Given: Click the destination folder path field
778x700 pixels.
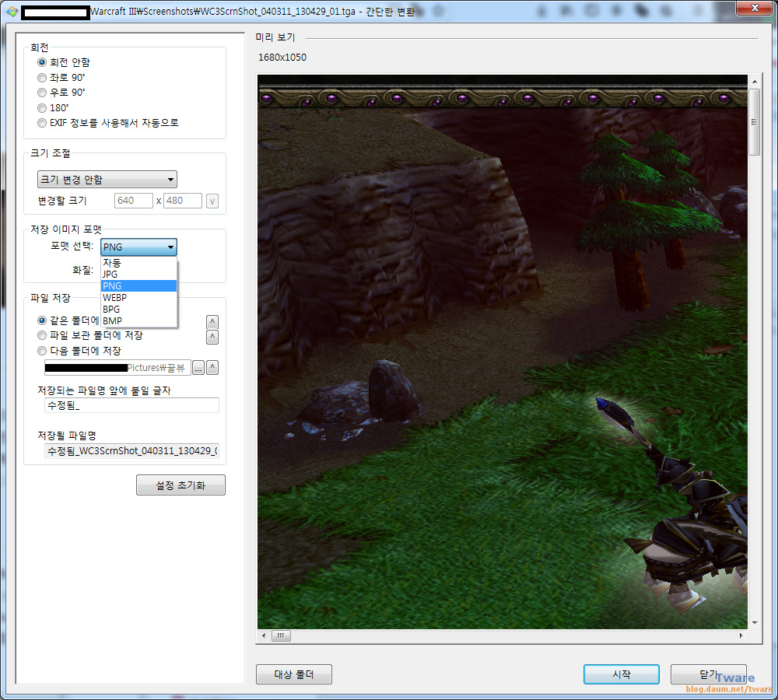Looking at the screenshot, I should coord(117,368).
